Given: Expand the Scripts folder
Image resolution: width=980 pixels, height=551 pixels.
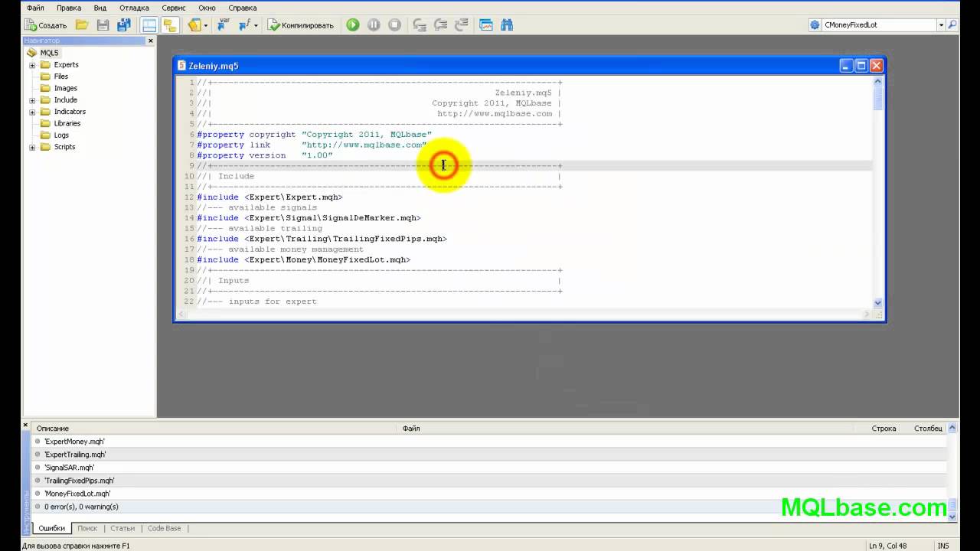Looking at the screenshot, I should (33, 147).
